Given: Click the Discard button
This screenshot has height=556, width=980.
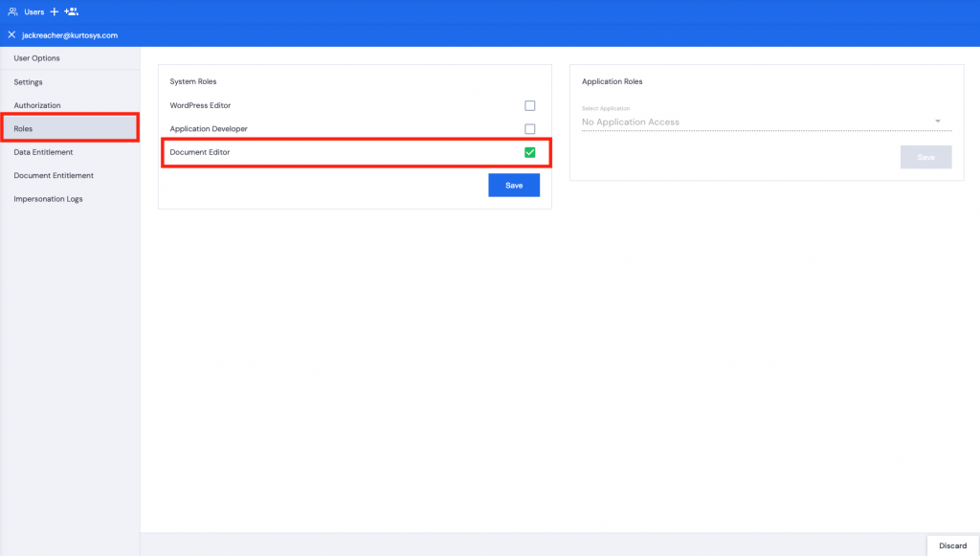Looking at the screenshot, I should tap(952, 545).
